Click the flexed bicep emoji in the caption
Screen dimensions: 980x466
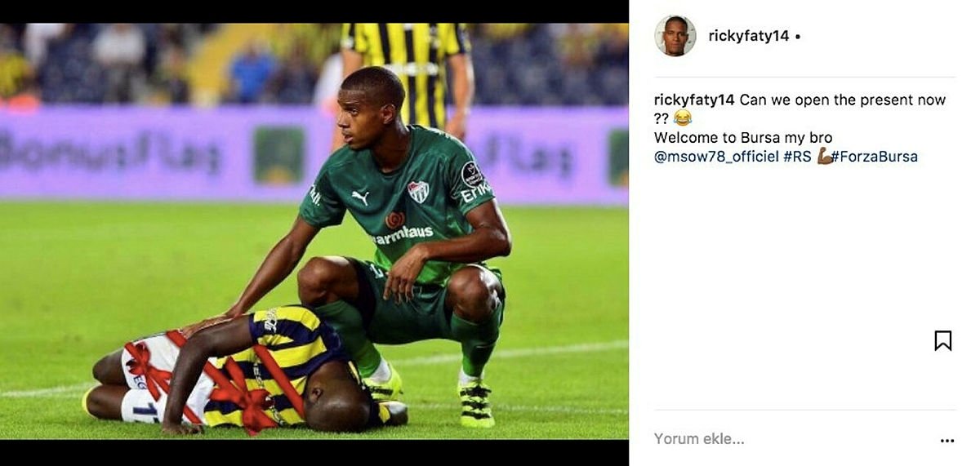[824, 156]
